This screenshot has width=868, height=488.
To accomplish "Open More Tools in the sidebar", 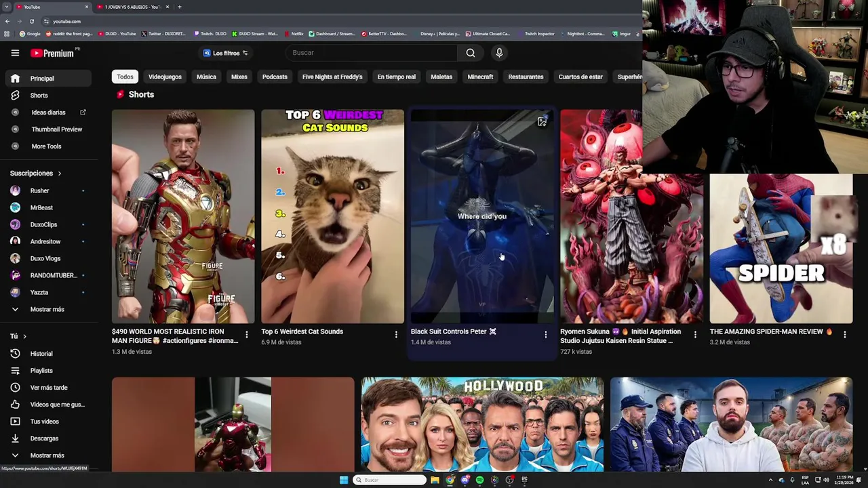I will point(46,146).
